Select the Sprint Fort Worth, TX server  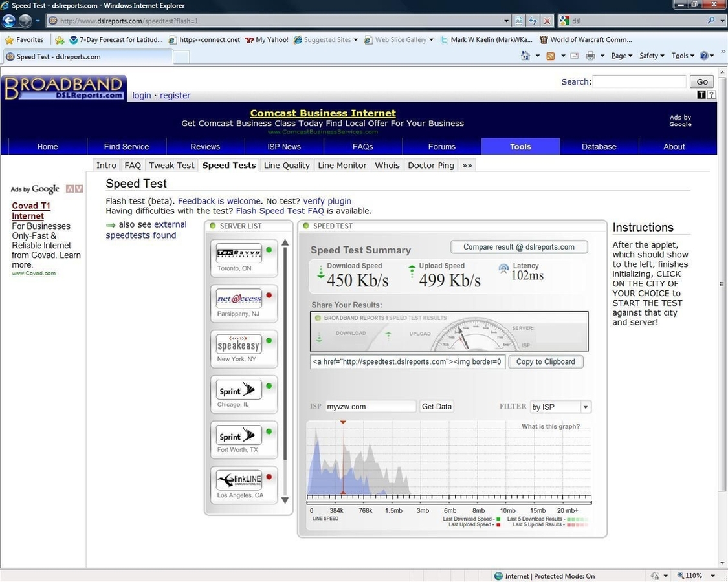pos(244,440)
